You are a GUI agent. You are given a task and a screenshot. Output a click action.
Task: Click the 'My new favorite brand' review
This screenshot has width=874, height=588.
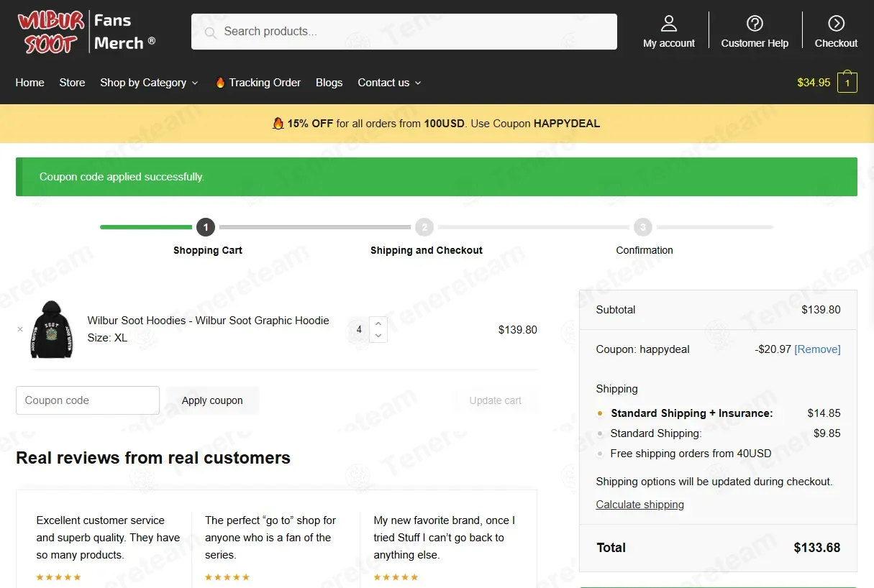coord(445,538)
